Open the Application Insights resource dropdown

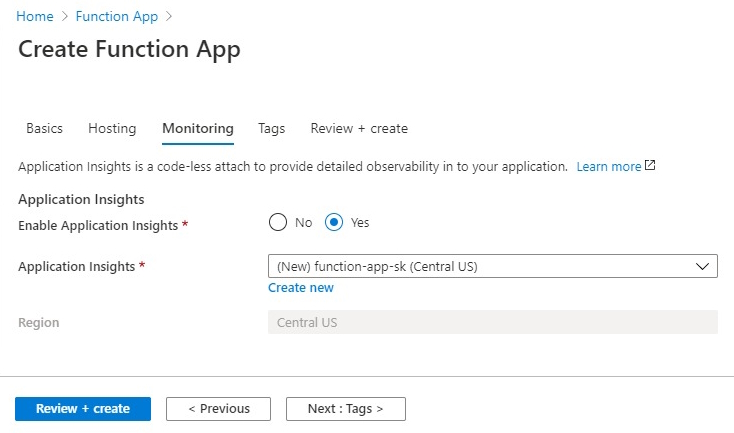click(x=492, y=266)
